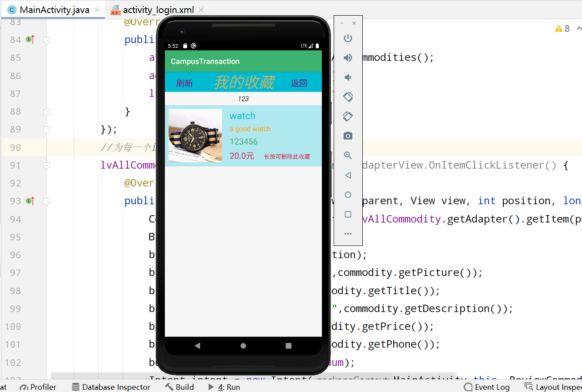Close the activity_login.xml tab

click(x=201, y=10)
